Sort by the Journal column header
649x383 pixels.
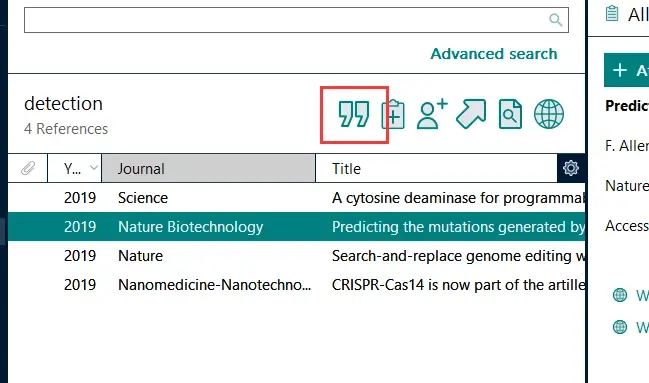tap(209, 168)
